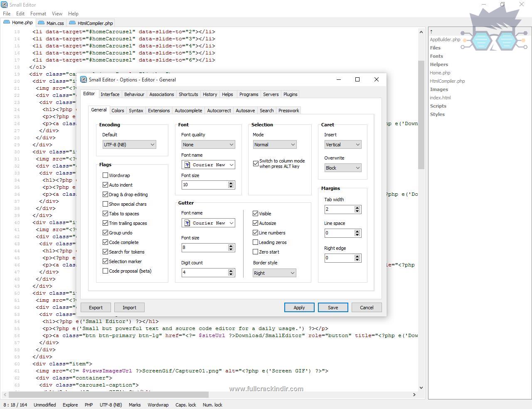
Task: Toggle Search for tokens checkbox
Action: point(105,252)
